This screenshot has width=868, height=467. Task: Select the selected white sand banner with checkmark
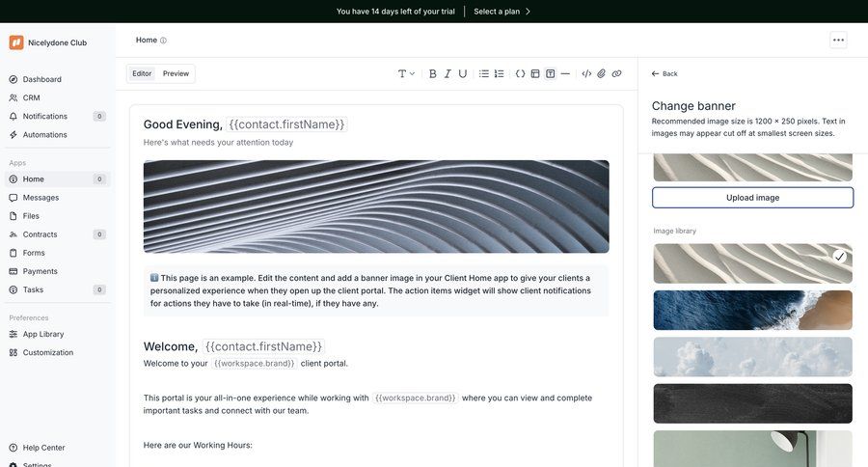coord(753,263)
